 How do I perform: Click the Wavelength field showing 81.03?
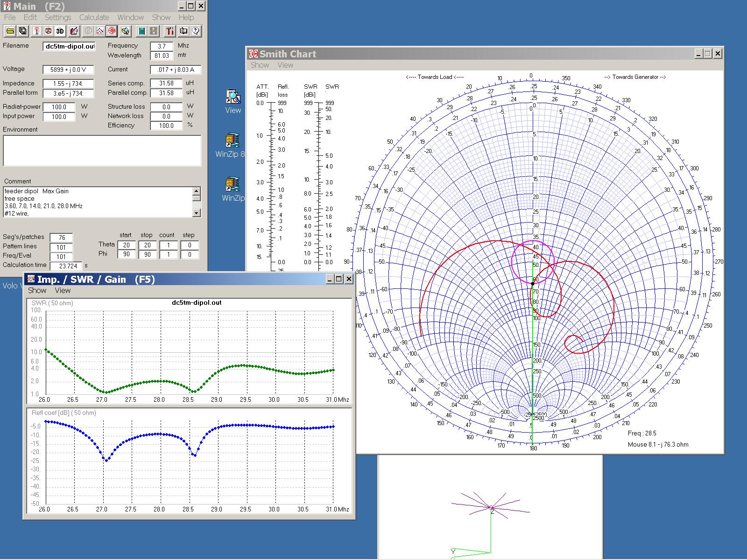(162, 56)
